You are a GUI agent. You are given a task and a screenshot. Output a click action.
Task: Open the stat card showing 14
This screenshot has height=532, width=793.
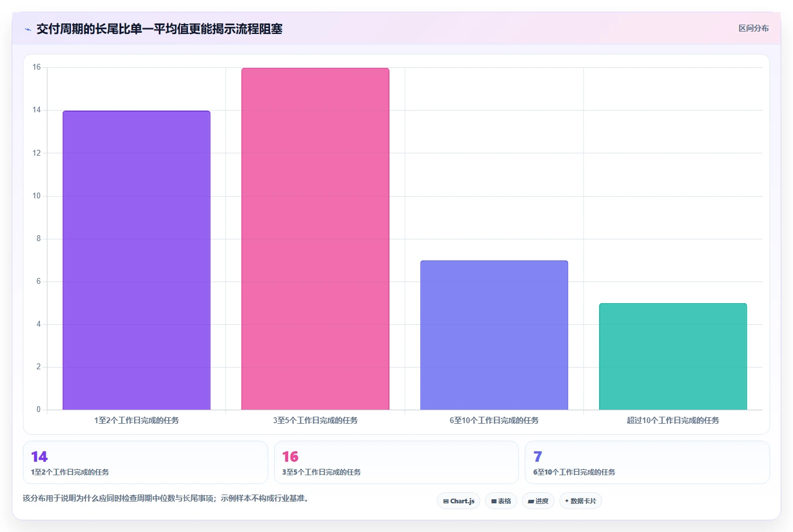[145, 462]
